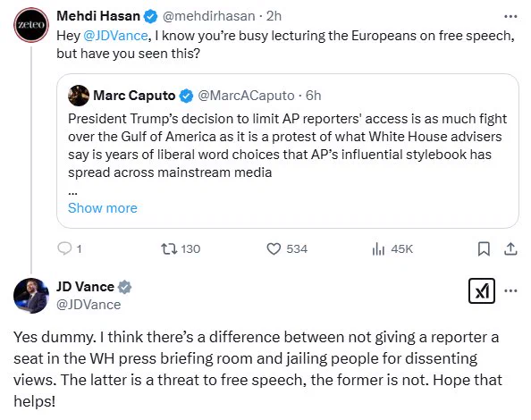Open @mehdirhasan handle link
The width and height of the screenshot is (531, 420).
(209, 16)
